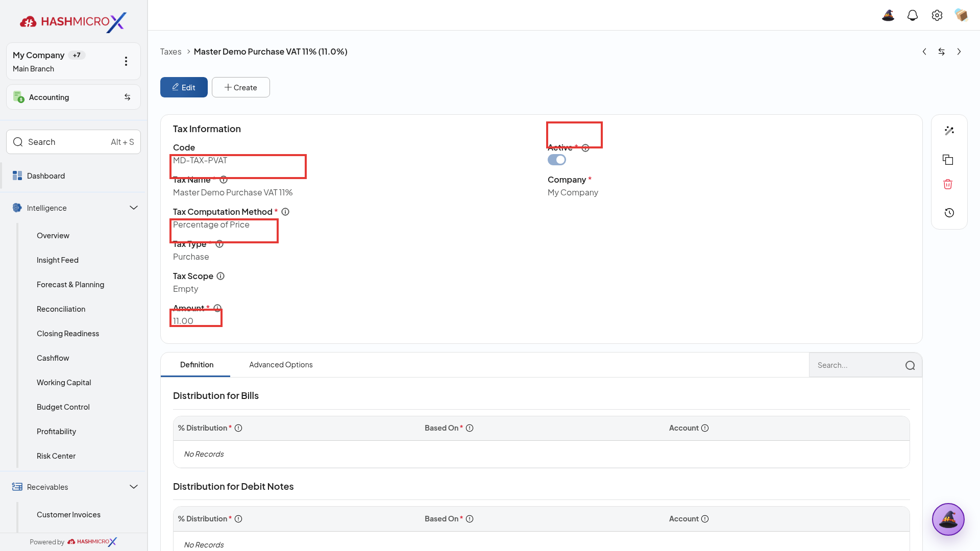Select the Definition tab

[x=197, y=365]
